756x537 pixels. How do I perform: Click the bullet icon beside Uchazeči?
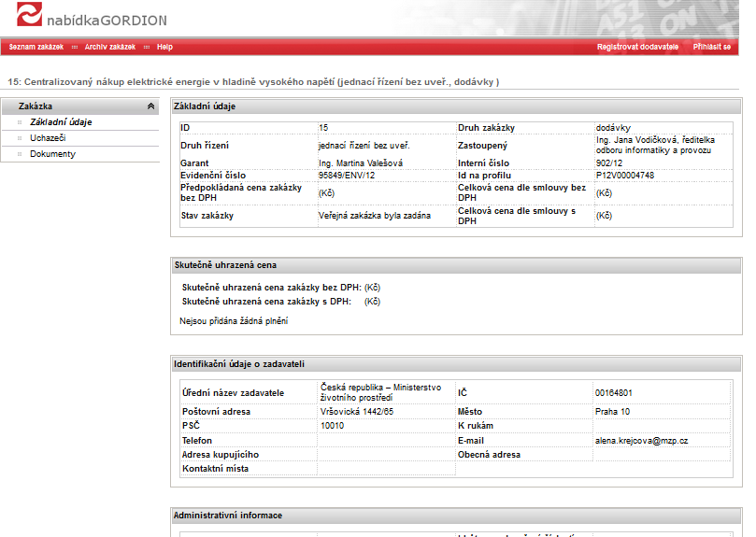[x=19, y=138]
